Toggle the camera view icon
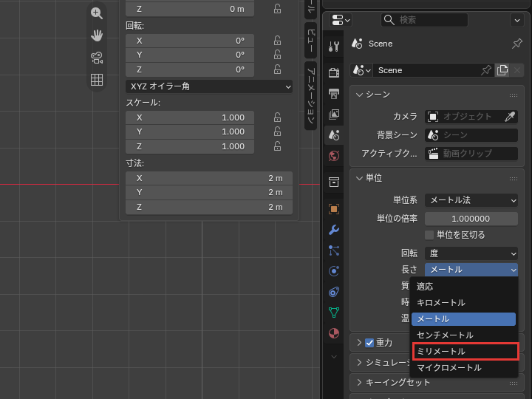The width and height of the screenshot is (532, 399). pyautogui.click(x=97, y=58)
